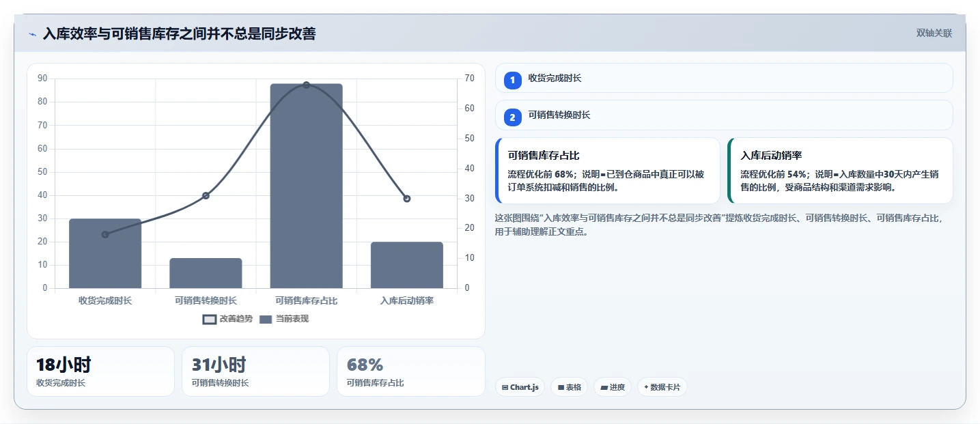The image size is (980, 424).
Task: Click the 双轴关联 label in header
Action: click(934, 33)
